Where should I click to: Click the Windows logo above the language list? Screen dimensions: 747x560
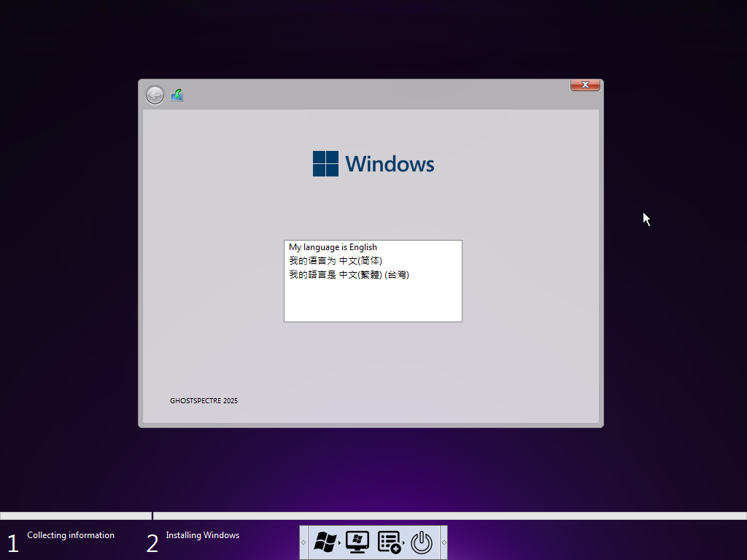pyautogui.click(x=373, y=163)
